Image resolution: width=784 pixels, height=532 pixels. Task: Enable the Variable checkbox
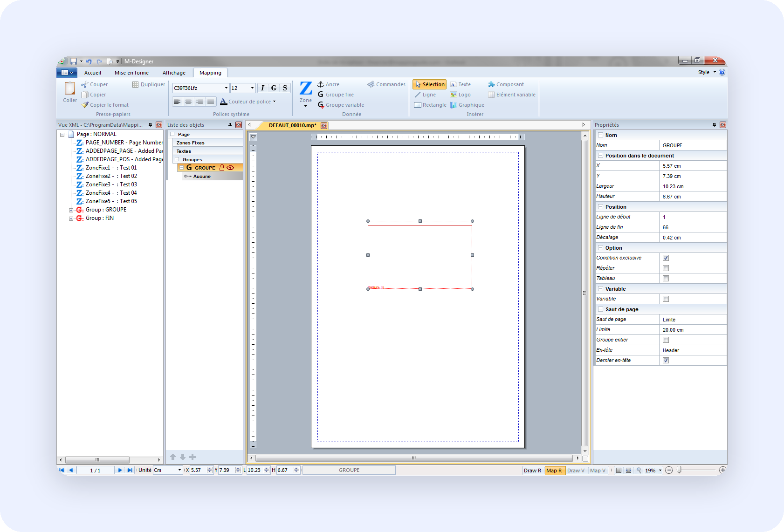[x=666, y=299]
